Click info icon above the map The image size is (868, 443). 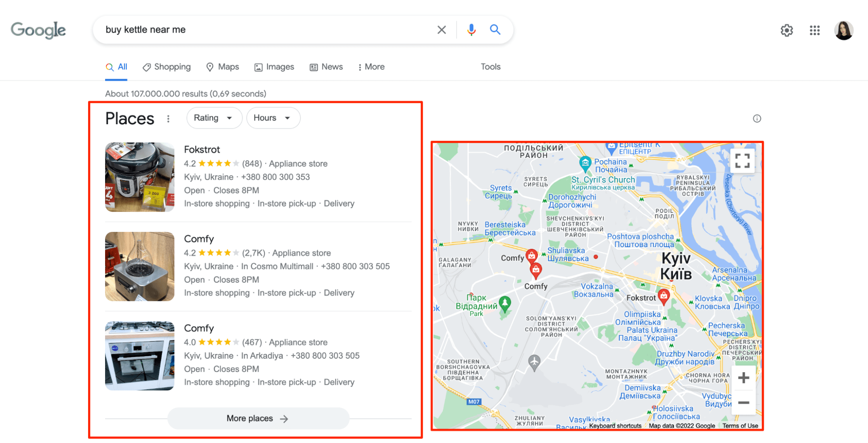(757, 119)
